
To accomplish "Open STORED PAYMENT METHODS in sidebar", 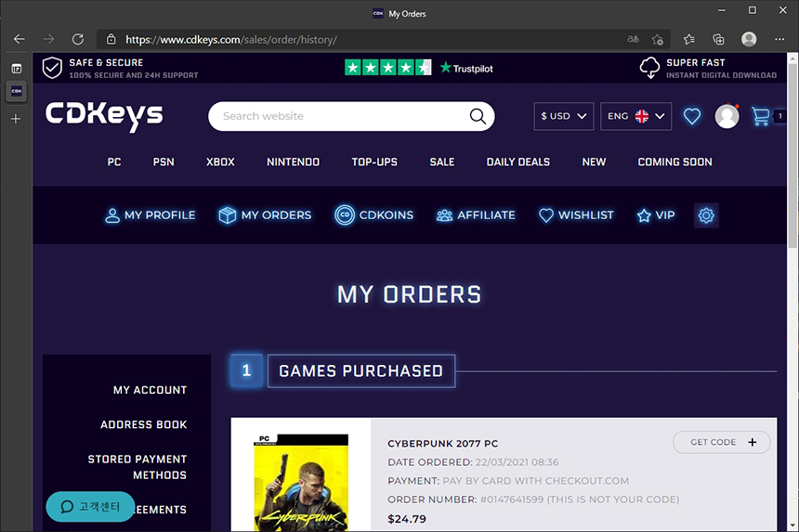I will [138, 467].
